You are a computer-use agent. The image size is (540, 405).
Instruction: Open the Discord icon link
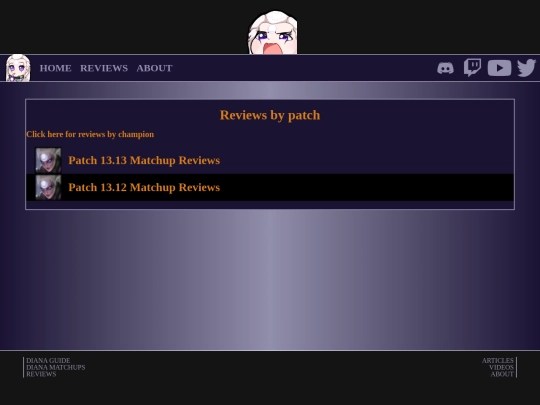[x=445, y=68]
